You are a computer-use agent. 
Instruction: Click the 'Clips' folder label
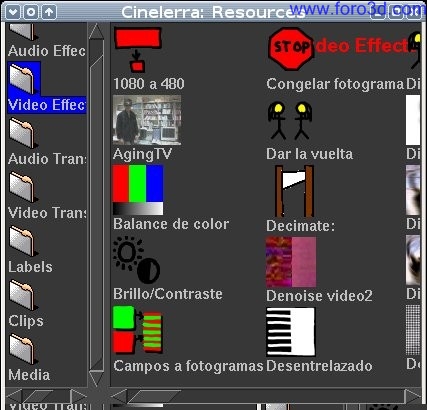click(x=26, y=321)
